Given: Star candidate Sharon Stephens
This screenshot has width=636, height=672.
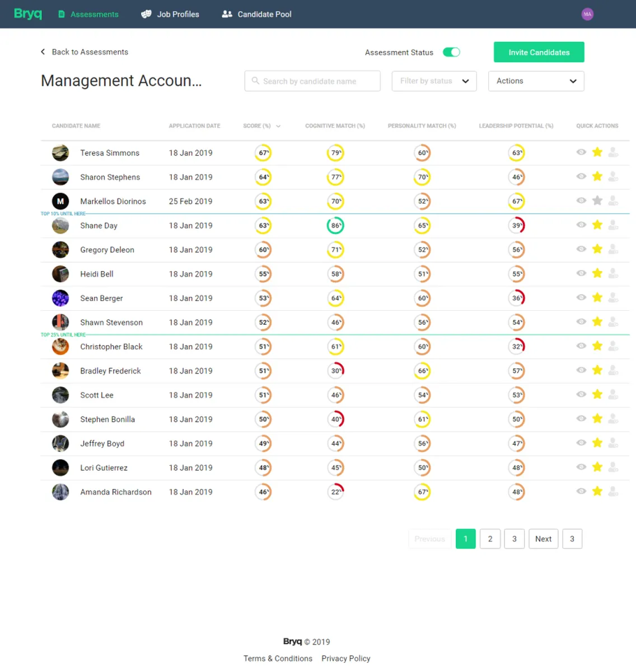Looking at the screenshot, I should (x=597, y=176).
